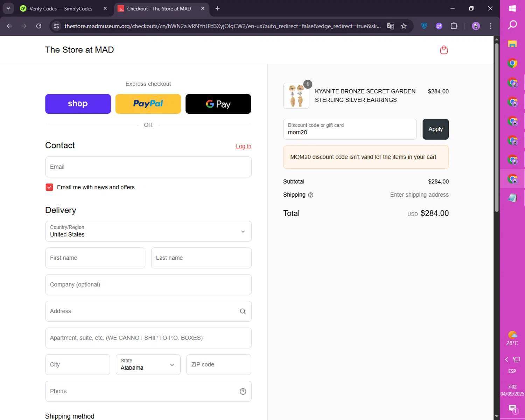This screenshot has height=420, width=525.
Task: Open first Chrome icon in taskbar
Action: tap(512, 63)
